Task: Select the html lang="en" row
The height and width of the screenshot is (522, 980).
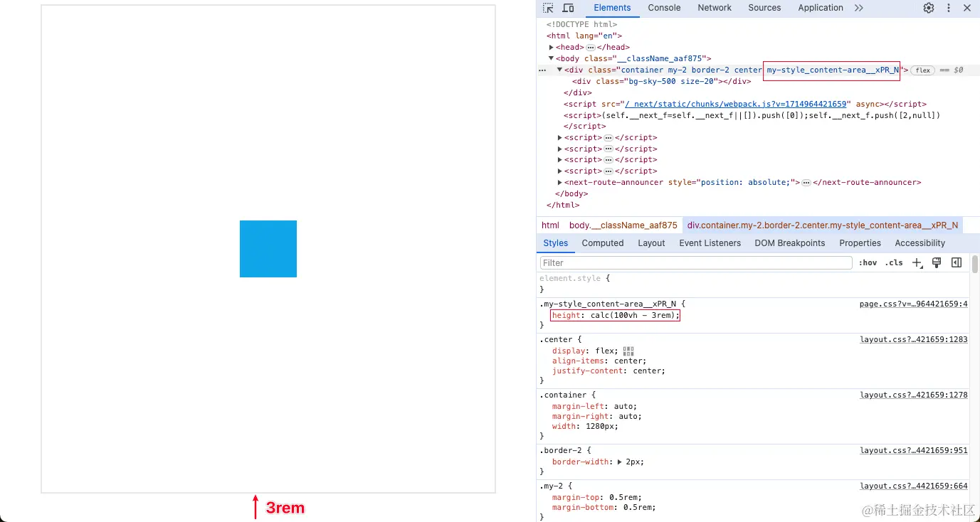Action: pos(584,36)
